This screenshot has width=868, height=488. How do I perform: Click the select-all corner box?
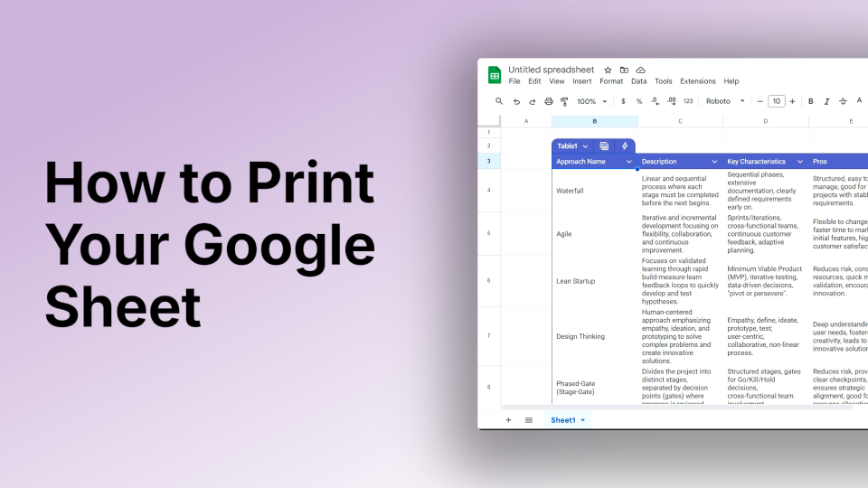[489, 121]
